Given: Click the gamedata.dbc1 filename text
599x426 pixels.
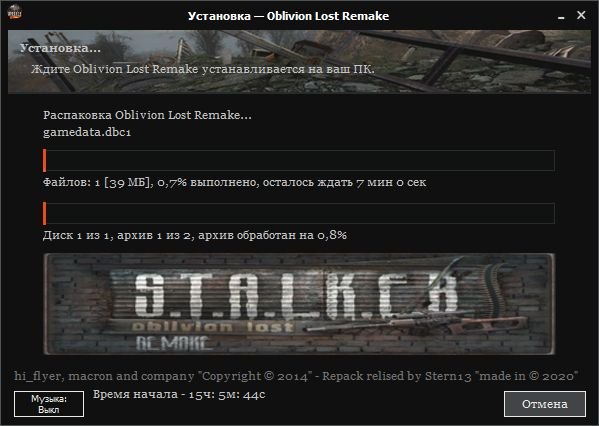Looking at the screenshot, I should [87, 133].
